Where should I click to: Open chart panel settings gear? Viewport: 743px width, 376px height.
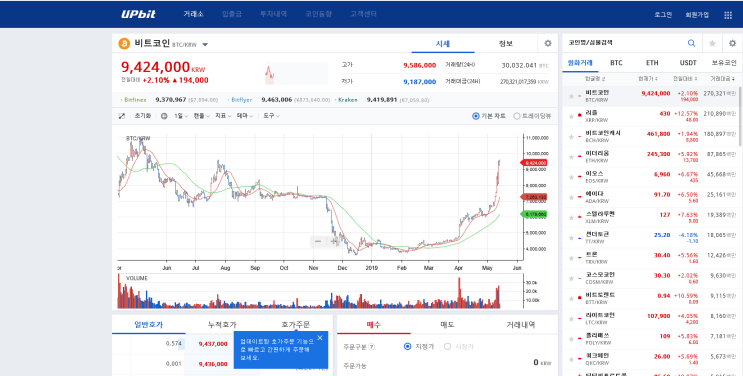(x=548, y=44)
